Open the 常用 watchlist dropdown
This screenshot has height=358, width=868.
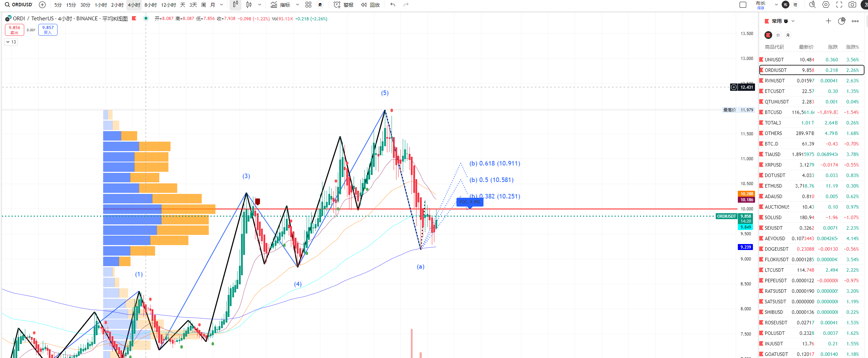783,21
